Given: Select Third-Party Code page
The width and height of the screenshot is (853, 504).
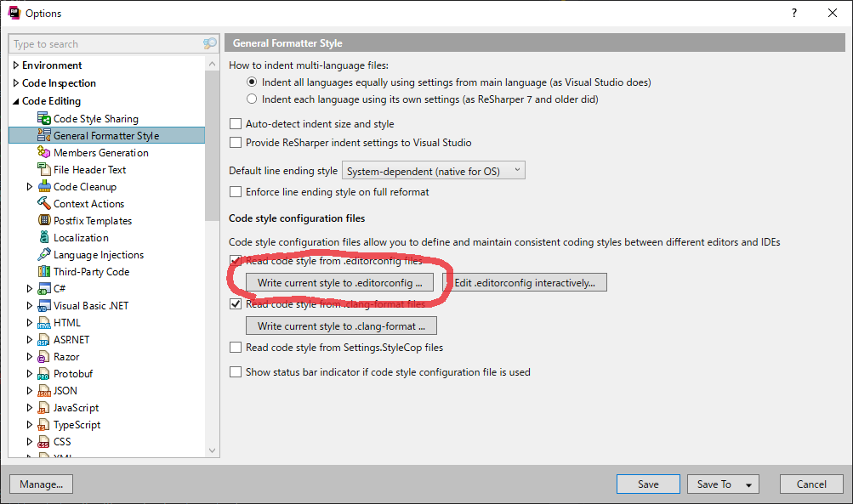Looking at the screenshot, I should [x=91, y=272].
